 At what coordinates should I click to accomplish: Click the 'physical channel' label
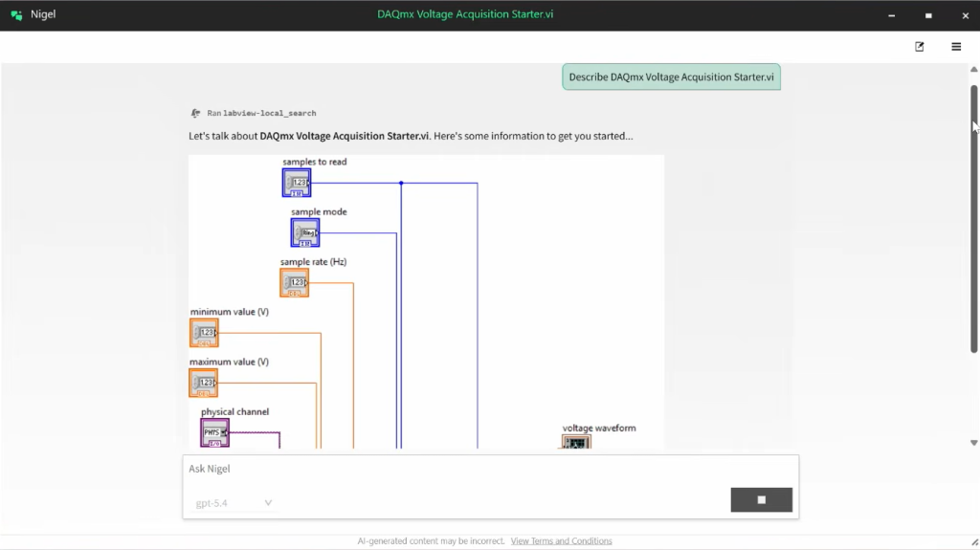click(x=235, y=412)
